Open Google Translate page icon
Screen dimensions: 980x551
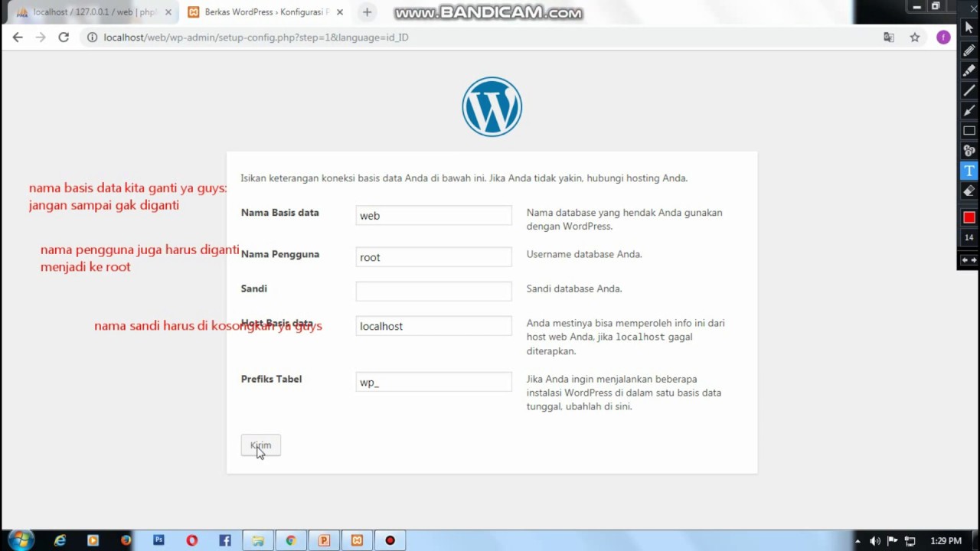[x=889, y=37]
